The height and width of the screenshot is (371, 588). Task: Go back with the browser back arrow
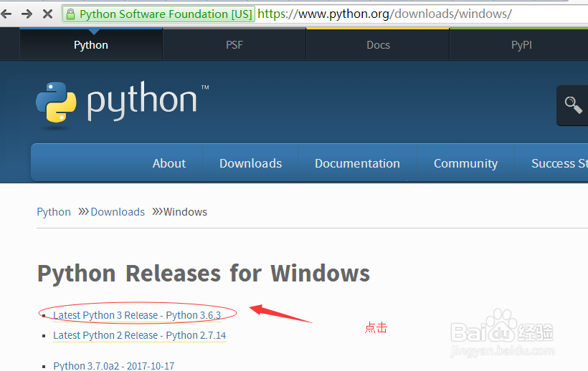coord(6,14)
